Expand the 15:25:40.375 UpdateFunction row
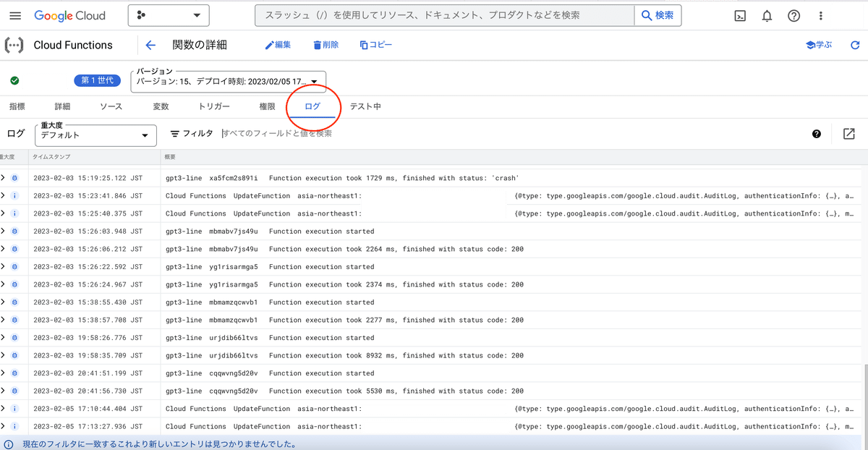Viewport: 868px width, 450px height. click(3, 213)
